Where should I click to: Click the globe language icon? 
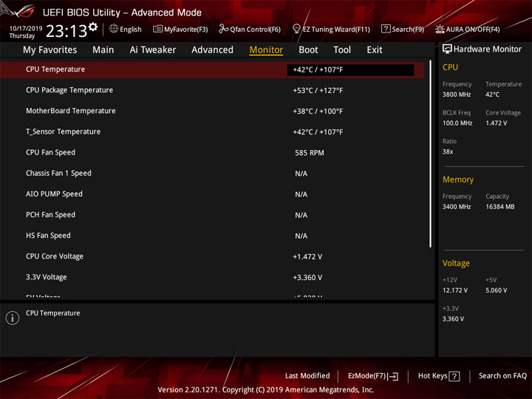click(x=114, y=29)
